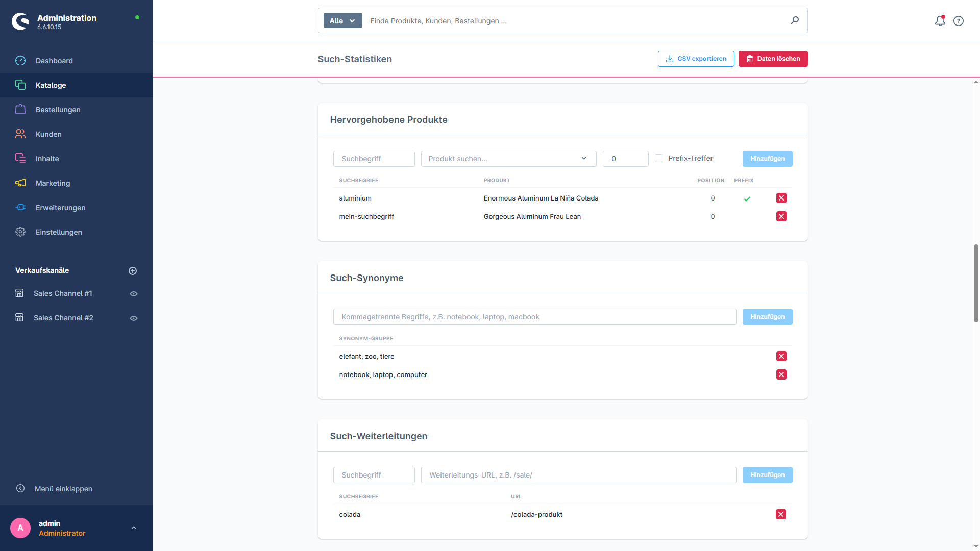Click CSV exportieren button
The height and width of the screenshot is (551, 980).
click(696, 59)
